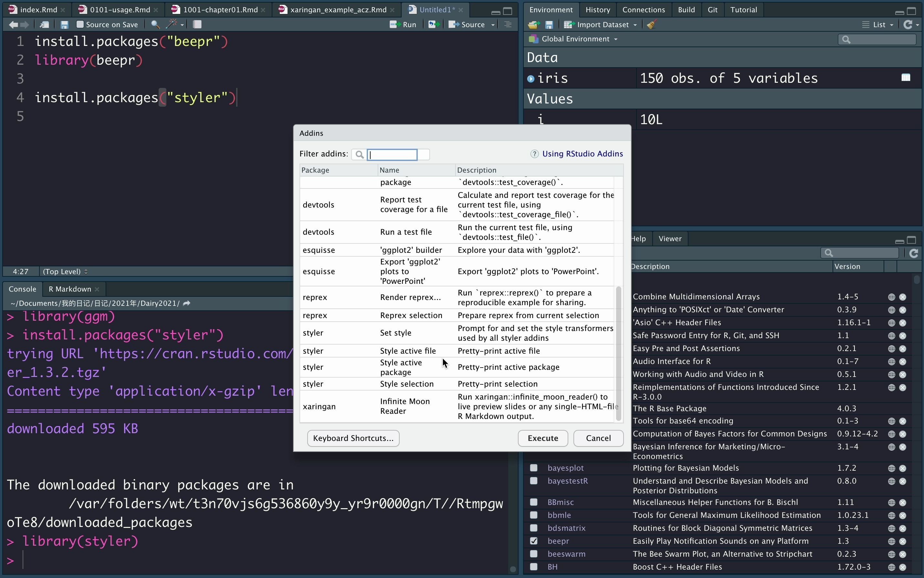Click the code tools magic wand icon

point(172,25)
